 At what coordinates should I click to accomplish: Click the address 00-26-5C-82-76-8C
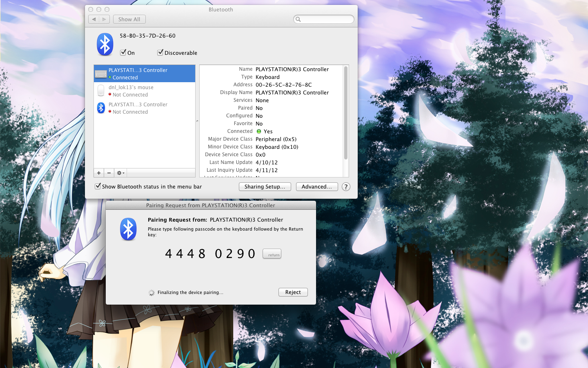pos(284,85)
